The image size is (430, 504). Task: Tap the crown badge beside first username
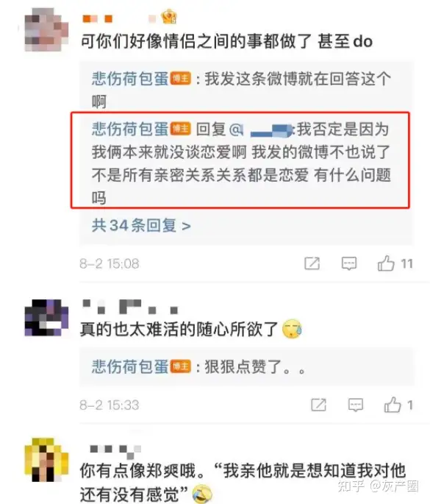(169, 17)
